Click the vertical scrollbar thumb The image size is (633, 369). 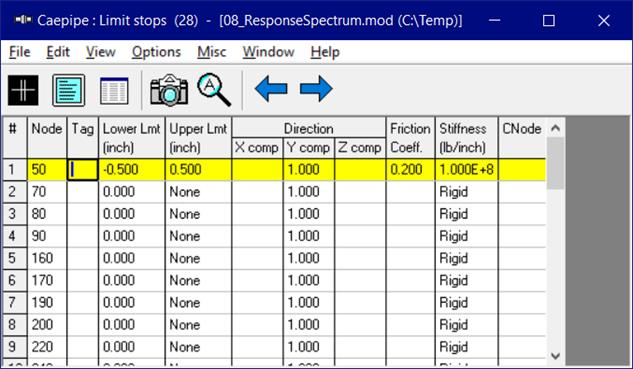[555, 163]
